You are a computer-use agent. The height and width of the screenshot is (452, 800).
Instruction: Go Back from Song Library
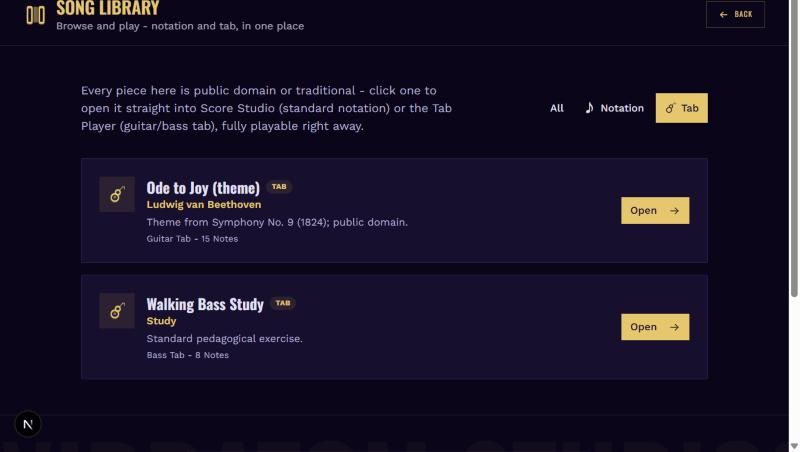735,14
